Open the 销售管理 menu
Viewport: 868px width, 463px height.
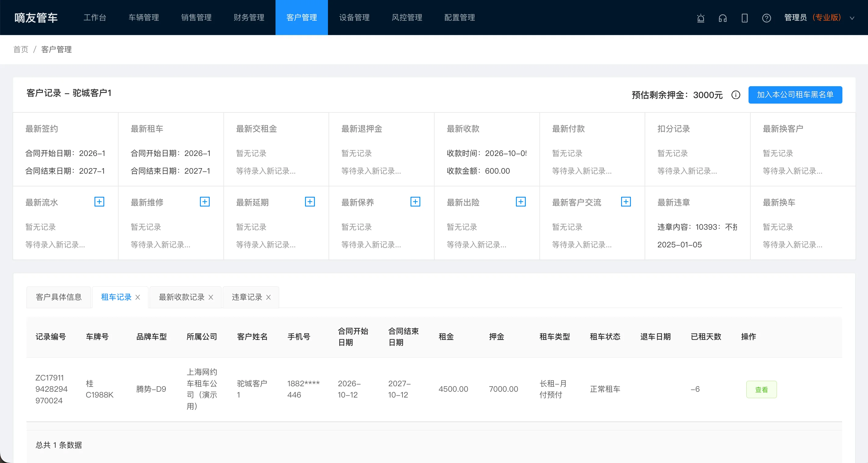(196, 17)
